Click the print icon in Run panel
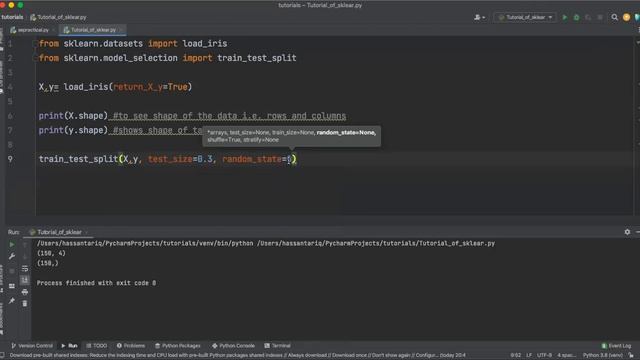This screenshot has width=640, height=360. coord(25,292)
